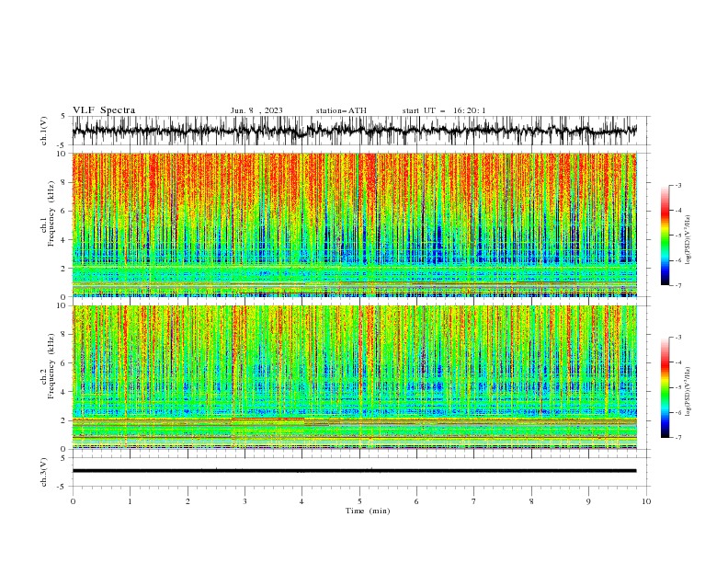The image size is (728, 563).
Task: Click the "-7" label on ch.2 color scale
Action: (x=677, y=437)
